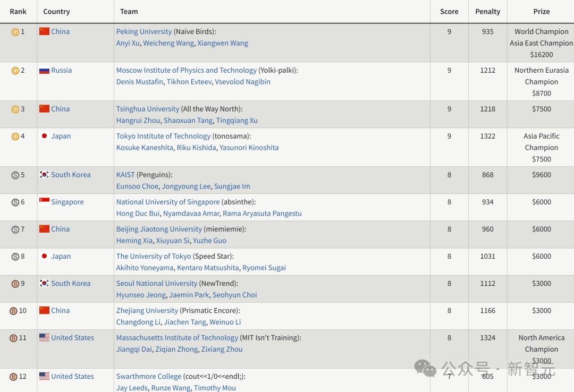Click contestant Jongyoung Lee's name
The width and height of the screenshot is (574, 392).
tap(186, 186)
